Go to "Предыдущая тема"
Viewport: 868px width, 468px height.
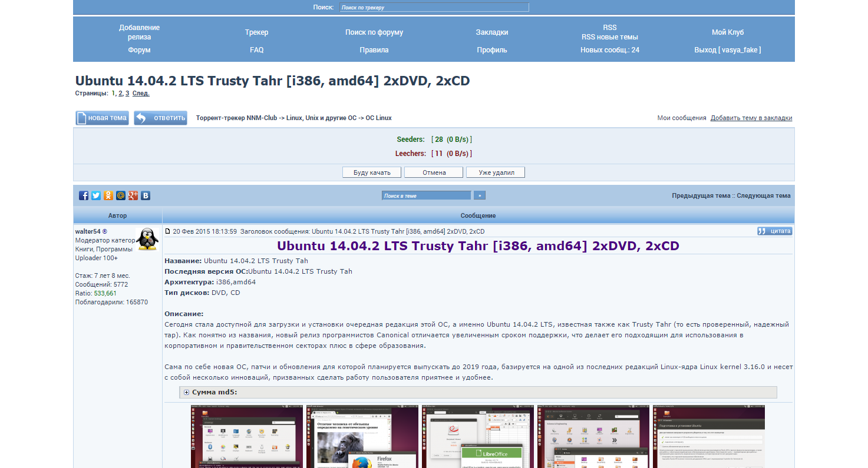click(701, 196)
